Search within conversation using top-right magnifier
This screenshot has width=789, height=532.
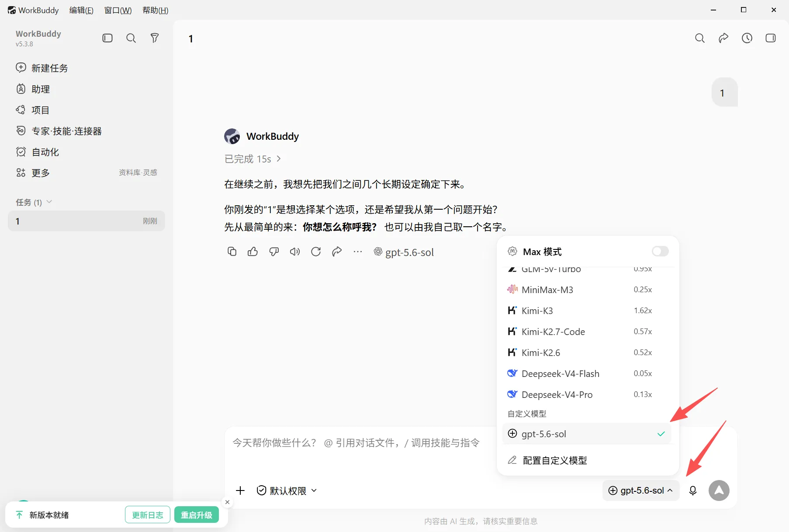(700, 38)
